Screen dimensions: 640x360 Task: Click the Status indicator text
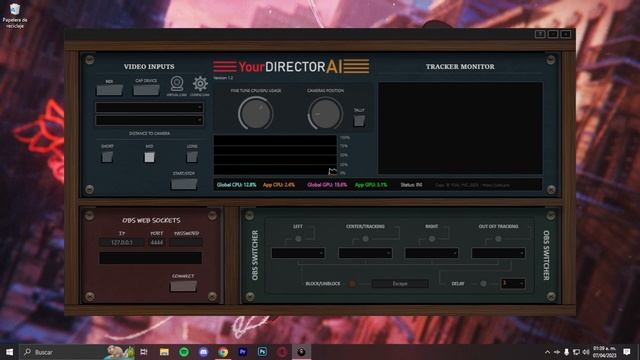click(411, 185)
